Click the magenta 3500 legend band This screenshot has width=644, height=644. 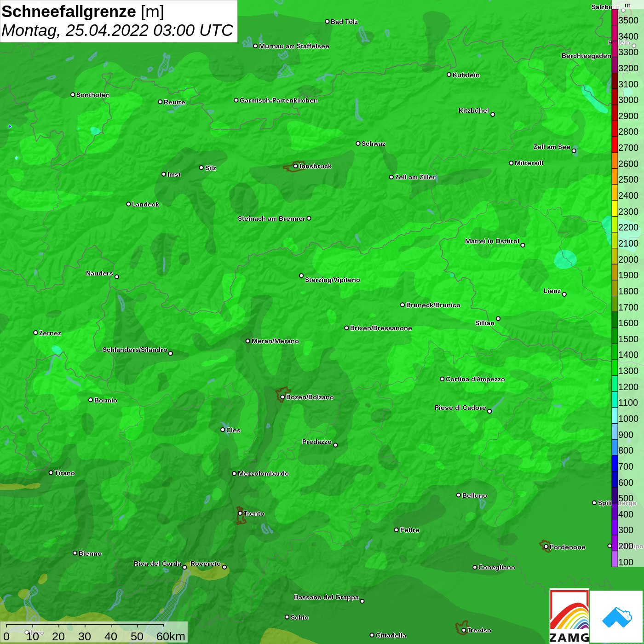pyautogui.click(x=615, y=17)
